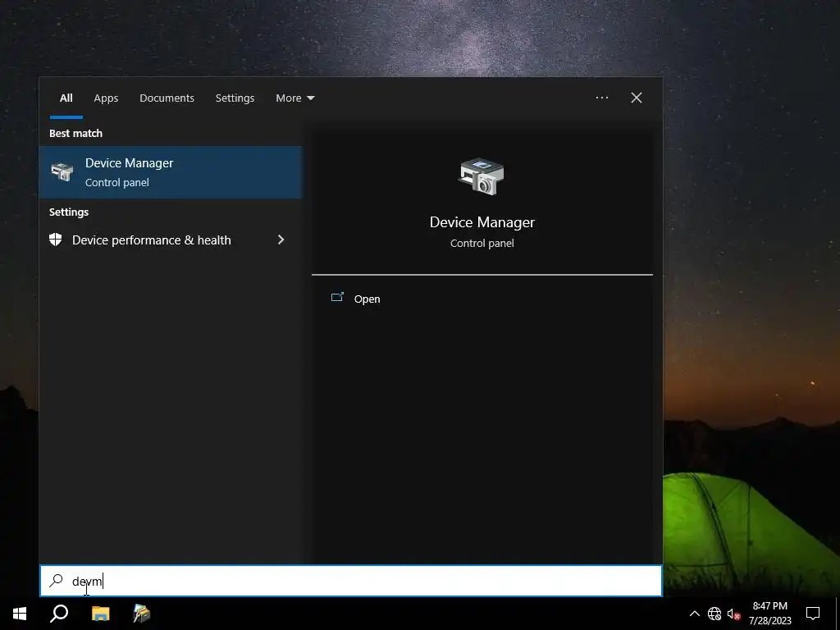Open Device Manager best match result
Screen dimensions: 840x630
point(171,172)
